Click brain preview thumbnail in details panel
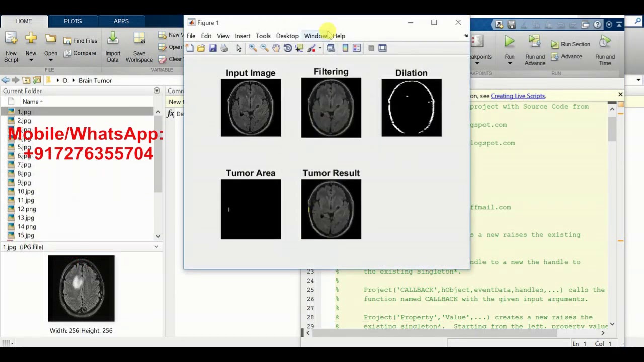 81,289
